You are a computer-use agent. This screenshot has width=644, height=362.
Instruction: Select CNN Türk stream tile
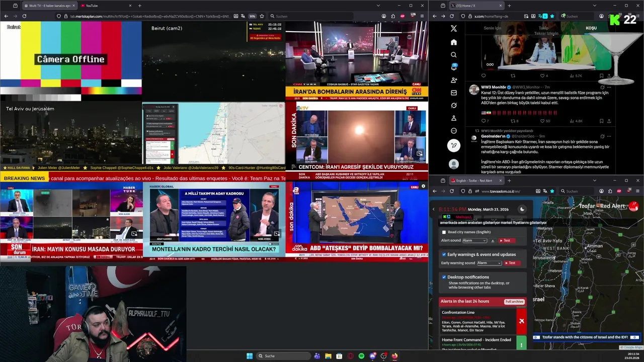pyautogui.click(x=357, y=60)
